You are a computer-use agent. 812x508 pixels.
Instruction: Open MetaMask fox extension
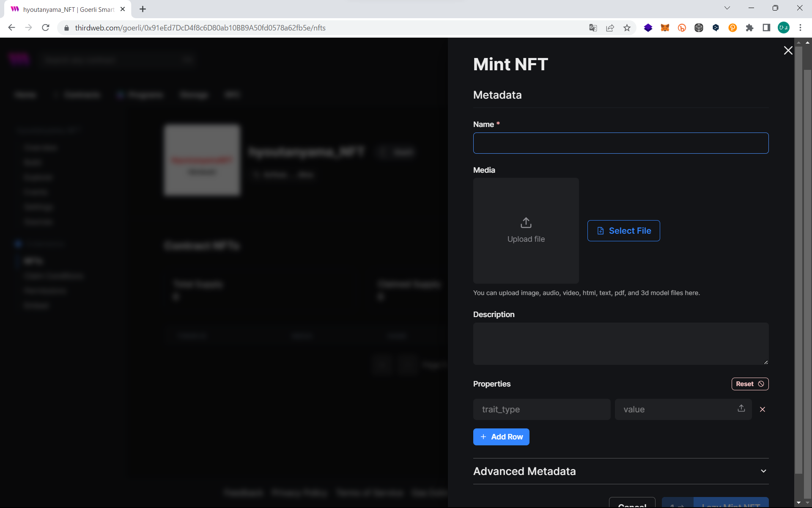pyautogui.click(x=665, y=28)
